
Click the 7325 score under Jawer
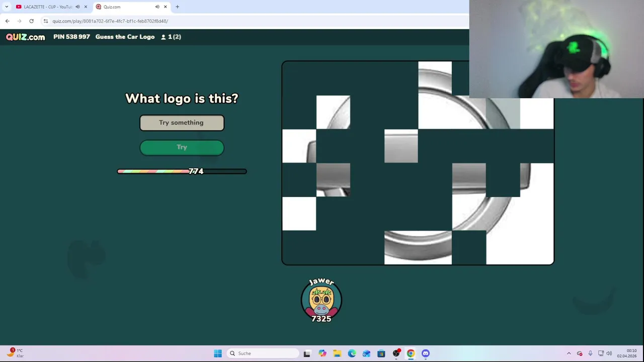[x=321, y=319]
